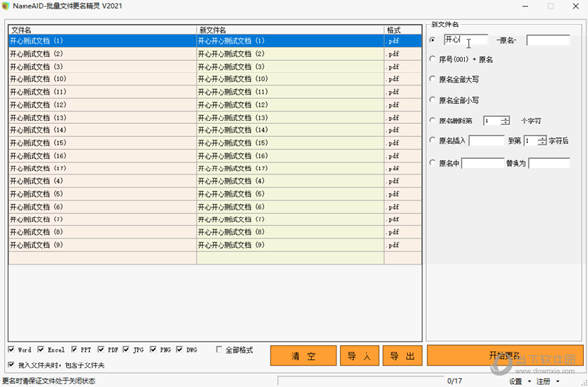Click the 原名插入 text input field
588x387 pixels.
tap(486, 141)
